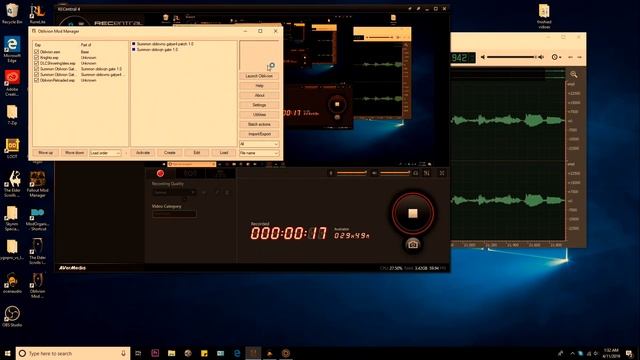This screenshot has height=360, width=640.
Task: Open the Utilities menu button
Action: (x=259, y=115)
